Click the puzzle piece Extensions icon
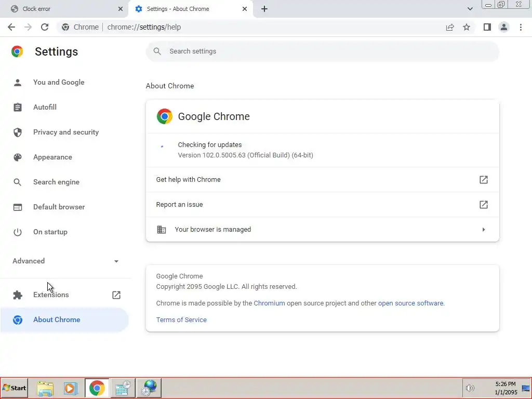This screenshot has height=399, width=532. click(18, 295)
